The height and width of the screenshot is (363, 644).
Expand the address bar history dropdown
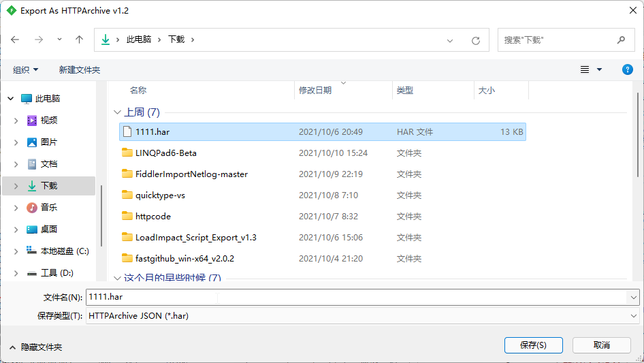point(450,41)
